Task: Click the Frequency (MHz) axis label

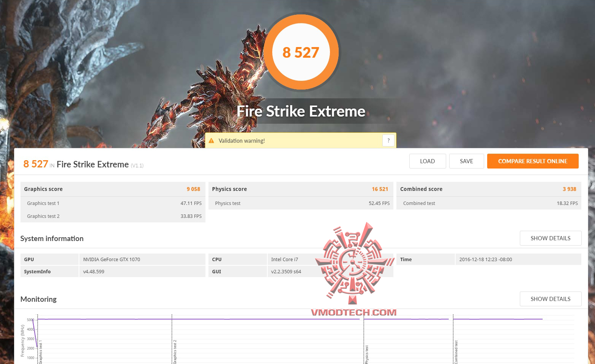Action: [22, 341]
